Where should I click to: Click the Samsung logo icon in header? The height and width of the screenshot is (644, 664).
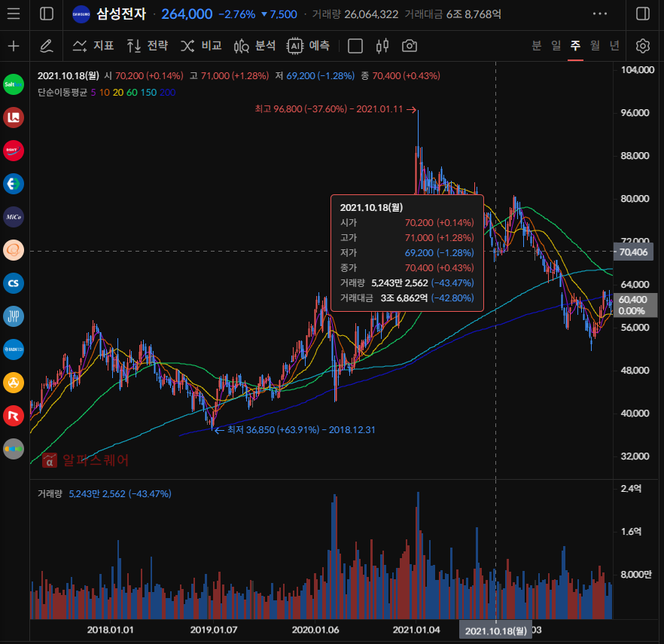(x=81, y=14)
